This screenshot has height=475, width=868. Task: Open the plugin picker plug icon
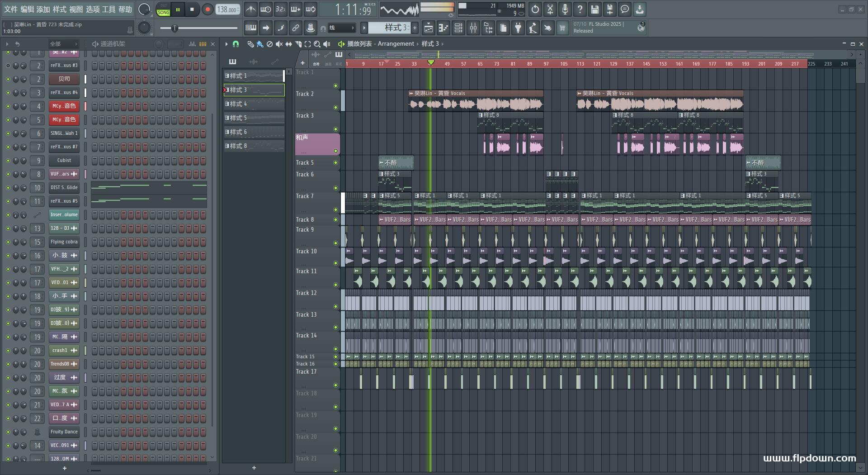click(x=518, y=28)
